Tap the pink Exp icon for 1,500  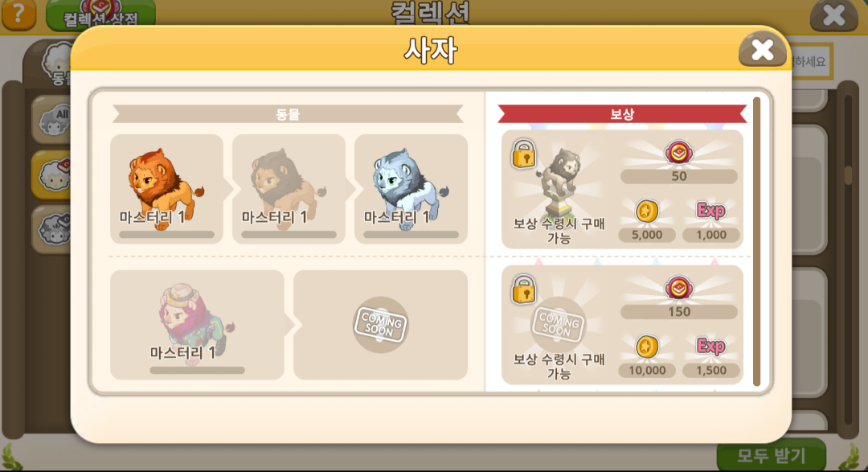coord(710,347)
